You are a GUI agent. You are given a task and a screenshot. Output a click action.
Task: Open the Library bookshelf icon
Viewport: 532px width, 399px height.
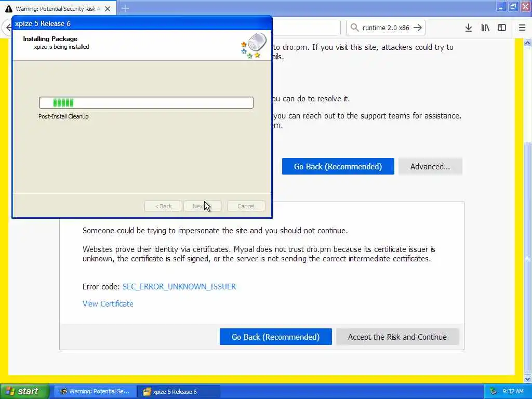(x=485, y=28)
